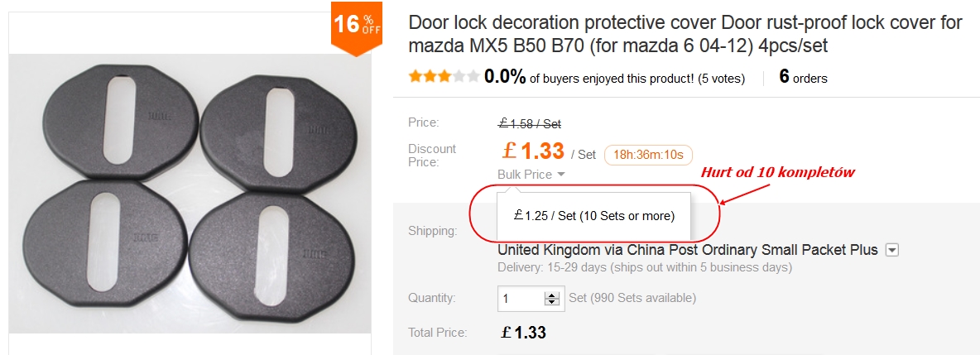The width and height of the screenshot is (980, 355).
Task: Open the shipping method dropdown arrow
Action: pyautogui.click(x=891, y=250)
